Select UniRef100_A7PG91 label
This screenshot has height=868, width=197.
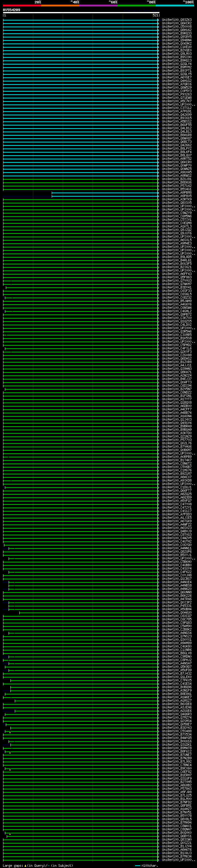pos(177,111)
